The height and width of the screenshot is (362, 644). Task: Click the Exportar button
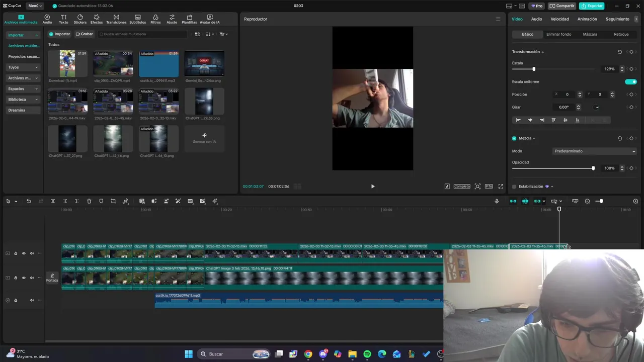click(x=592, y=6)
